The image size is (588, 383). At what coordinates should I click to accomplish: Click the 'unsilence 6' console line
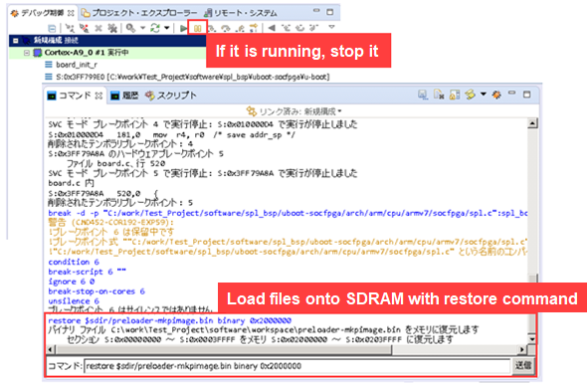[x=74, y=301]
